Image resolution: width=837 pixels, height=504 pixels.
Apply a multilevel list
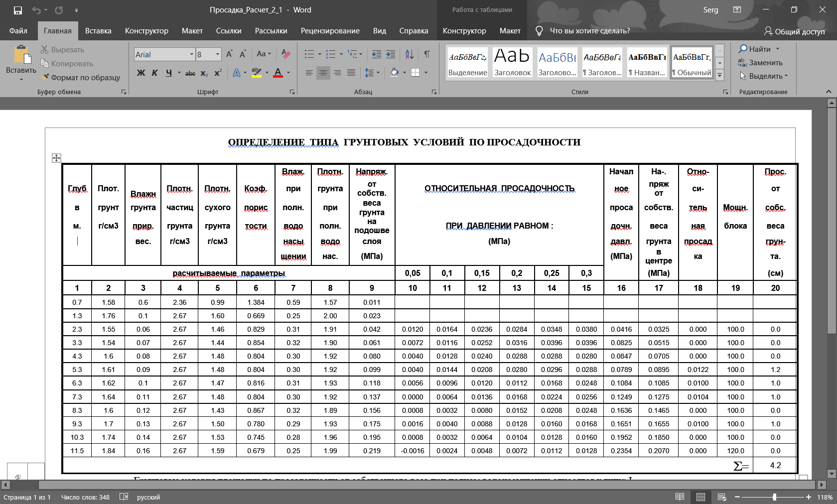pyautogui.click(x=352, y=54)
